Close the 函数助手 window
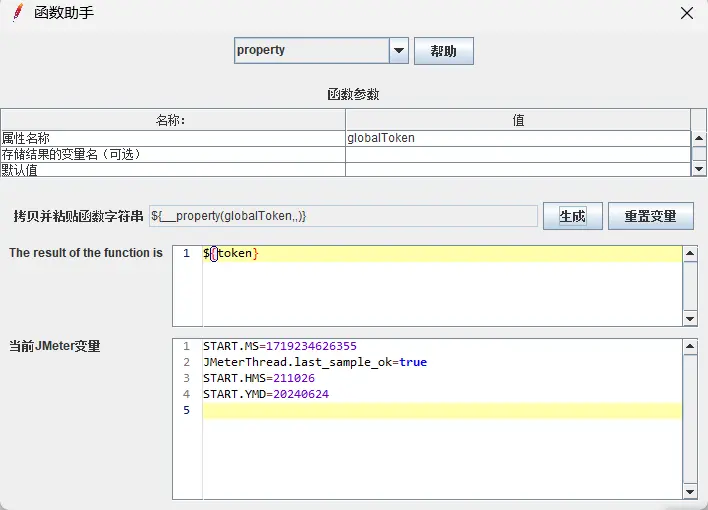 (x=687, y=13)
